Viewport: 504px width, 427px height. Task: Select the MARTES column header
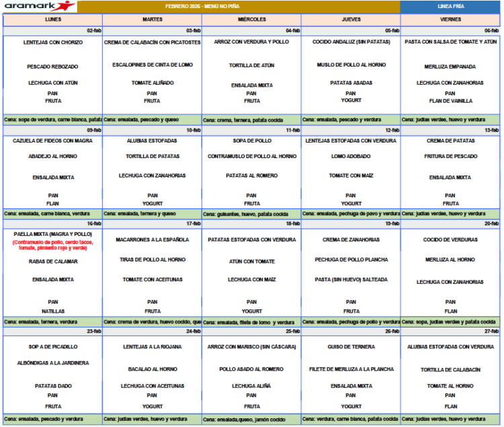pos(152,20)
